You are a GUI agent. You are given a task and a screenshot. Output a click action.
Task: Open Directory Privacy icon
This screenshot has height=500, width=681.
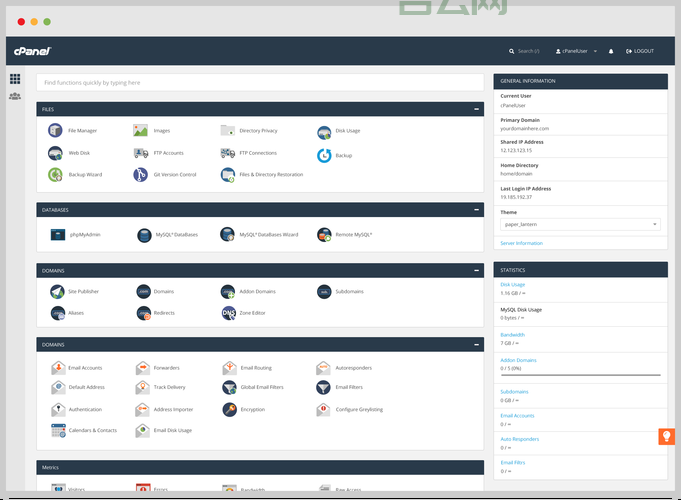point(228,130)
